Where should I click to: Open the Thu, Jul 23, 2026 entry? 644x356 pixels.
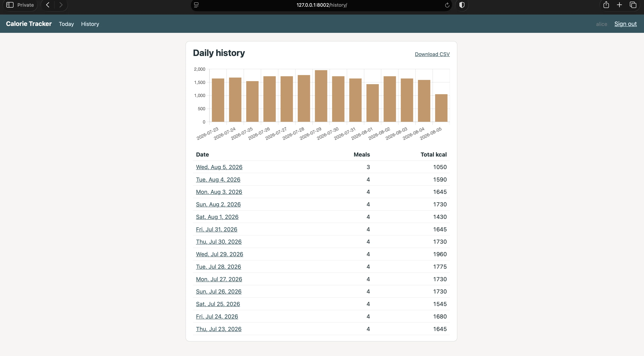(219, 329)
